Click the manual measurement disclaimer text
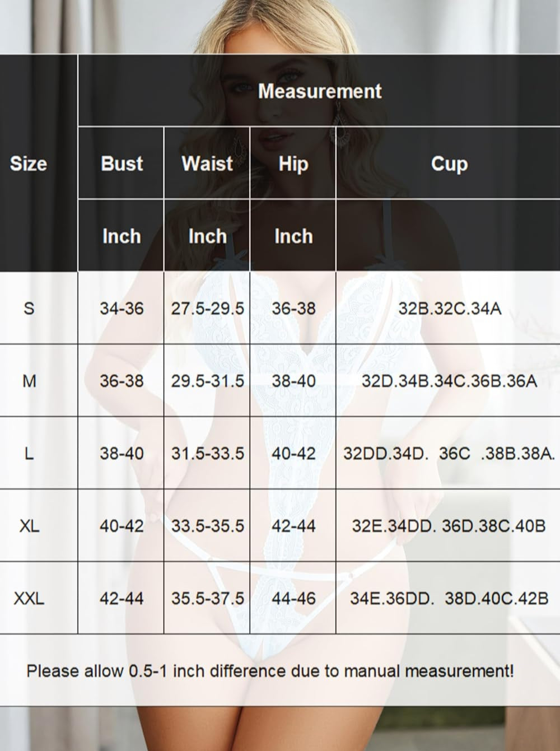 [270, 670]
